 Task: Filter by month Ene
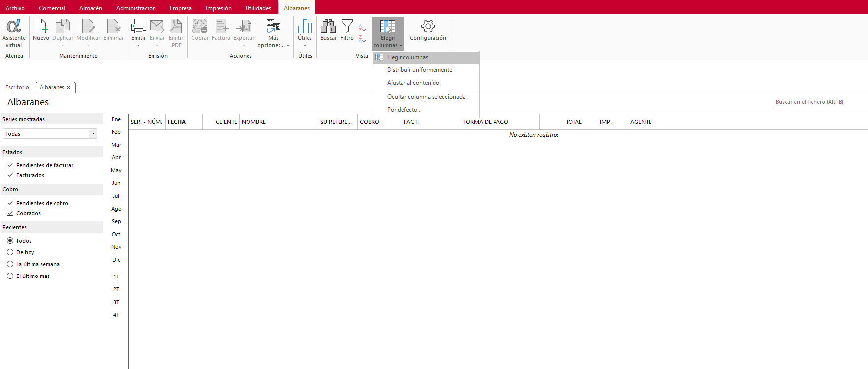click(116, 119)
